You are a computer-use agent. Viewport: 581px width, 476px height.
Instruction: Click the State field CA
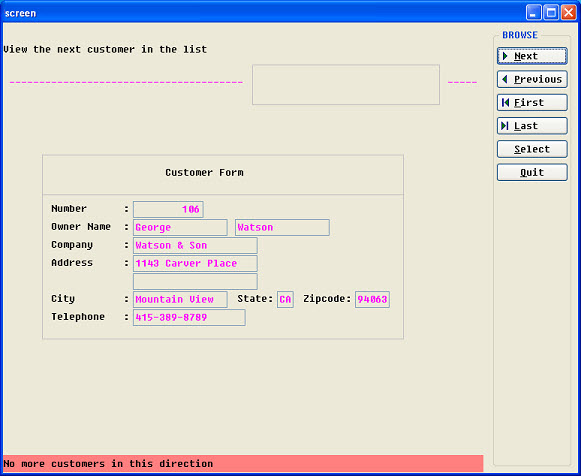285,299
